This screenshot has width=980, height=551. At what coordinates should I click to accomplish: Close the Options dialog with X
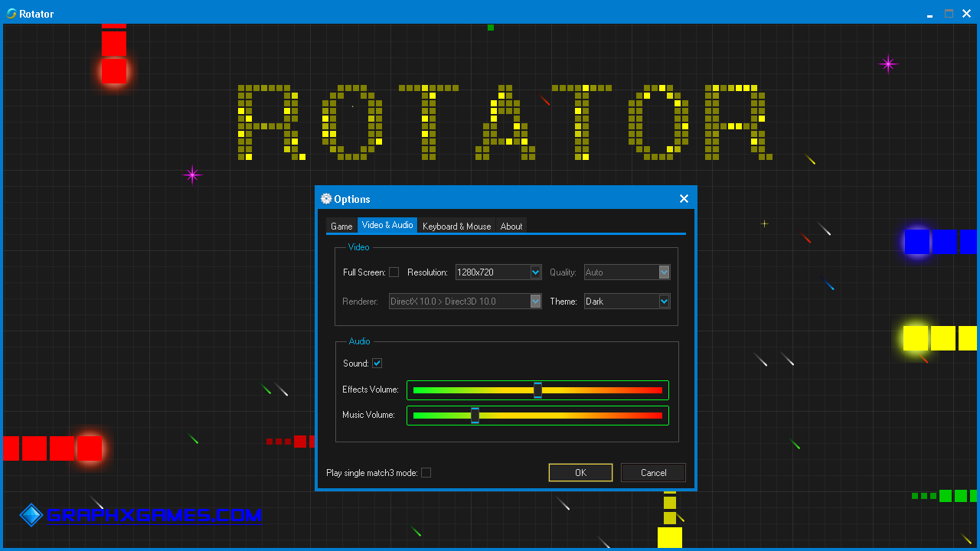(684, 199)
